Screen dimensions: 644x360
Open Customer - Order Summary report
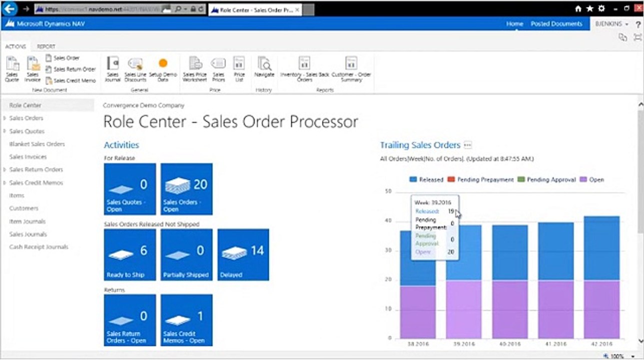tap(351, 69)
